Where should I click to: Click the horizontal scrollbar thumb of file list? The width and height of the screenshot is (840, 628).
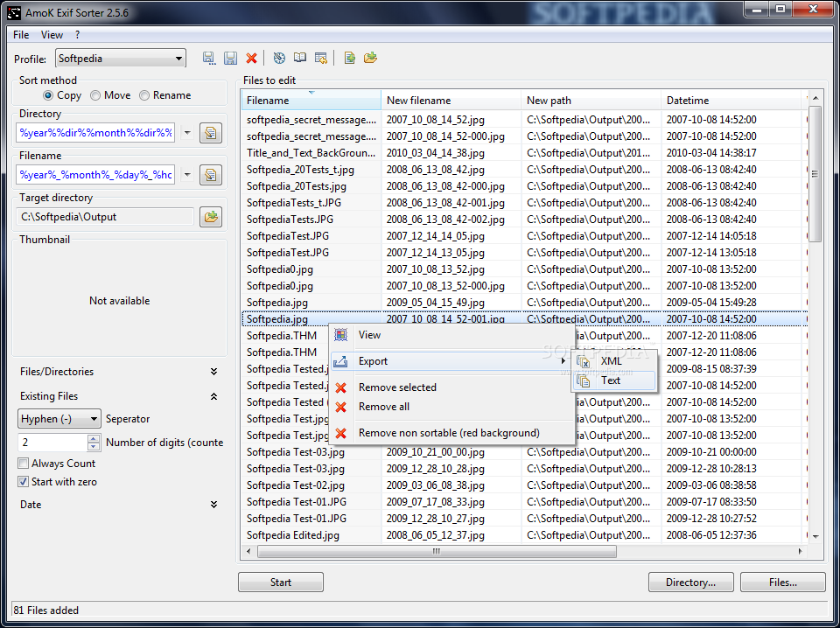pos(437,551)
